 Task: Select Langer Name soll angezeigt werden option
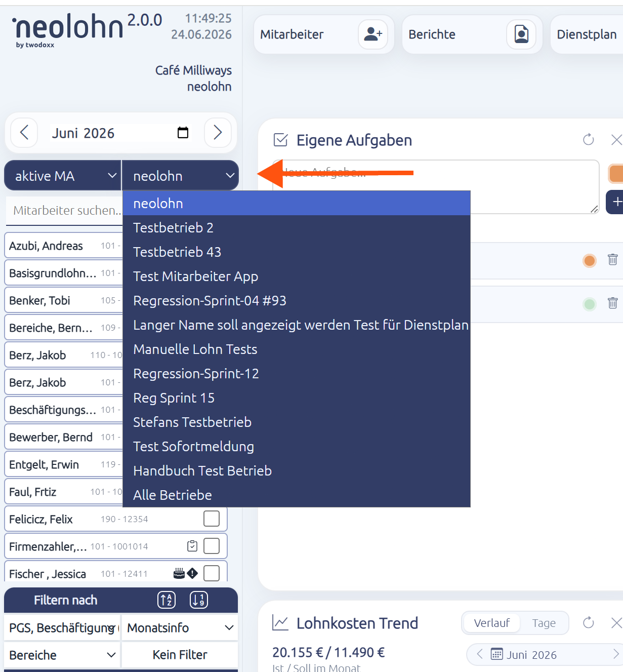tap(297, 325)
